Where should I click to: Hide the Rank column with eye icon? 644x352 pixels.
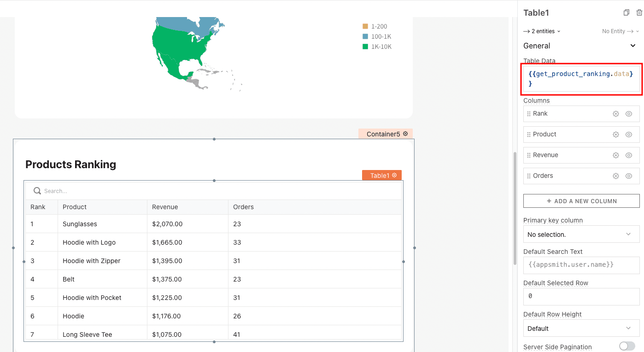(x=629, y=114)
